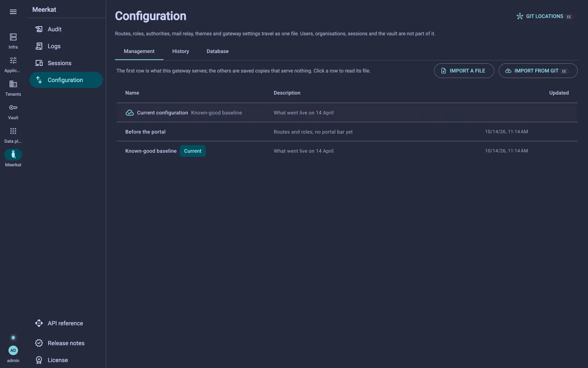This screenshot has width=588, height=368.
Task: Switch to the Database tab
Action: tap(218, 51)
